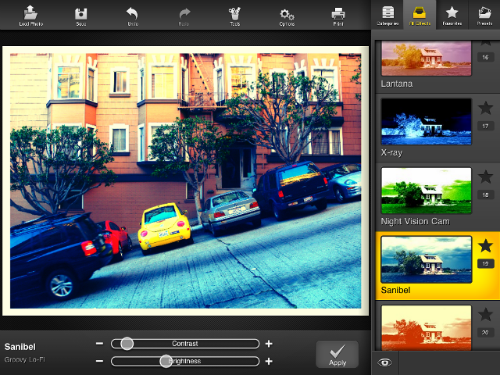Open the Load Photo tool
Screen dimensions: 500x375
click(x=31, y=16)
